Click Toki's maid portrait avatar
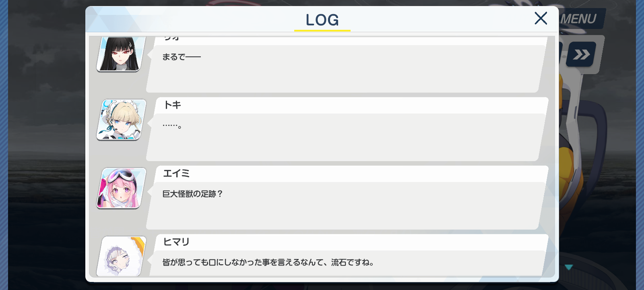Image resolution: width=644 pixels, height=290 pixels. tap(121, 120)
